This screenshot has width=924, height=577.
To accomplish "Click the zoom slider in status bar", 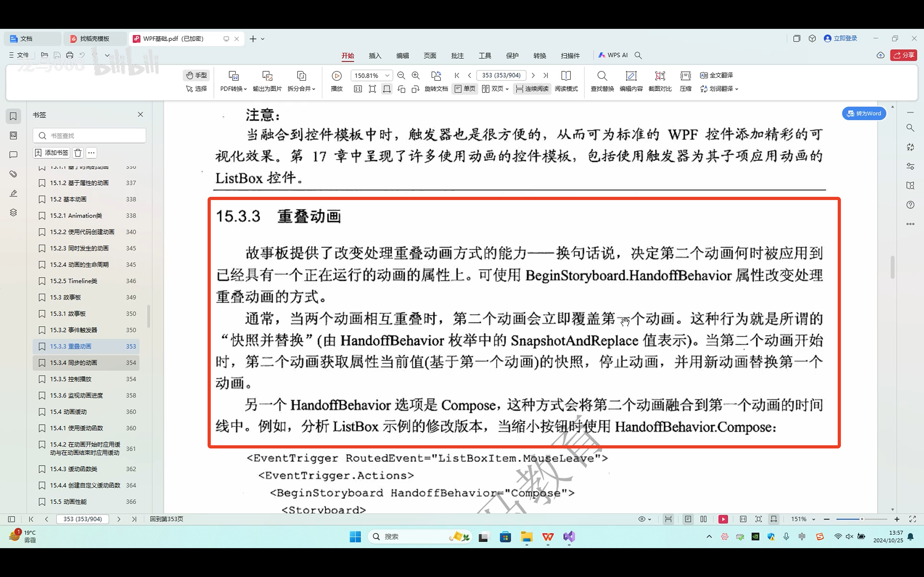I will point(861,519).
